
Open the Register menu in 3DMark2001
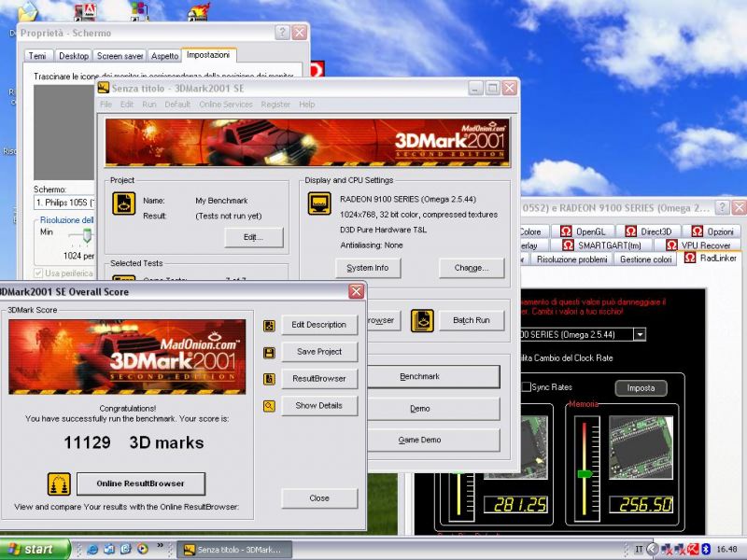point(275,105)
